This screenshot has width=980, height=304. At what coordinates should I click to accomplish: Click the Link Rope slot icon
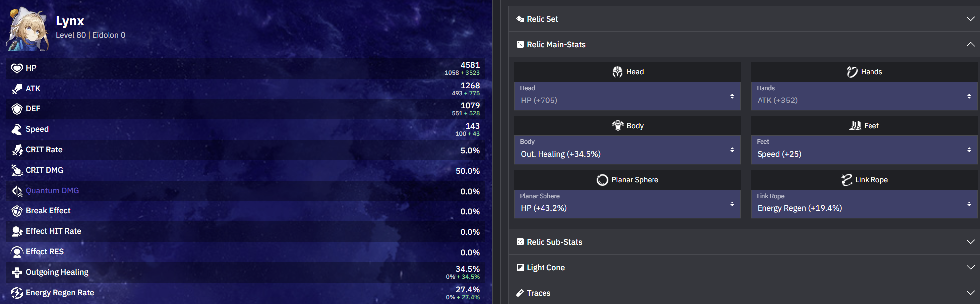click(x=846, y=179)
